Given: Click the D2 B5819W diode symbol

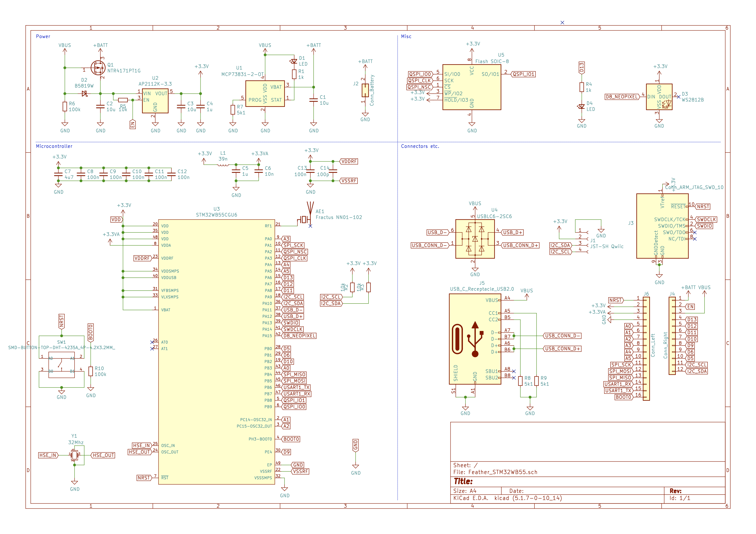Looking at the screenshot, I should pos(85,94).
